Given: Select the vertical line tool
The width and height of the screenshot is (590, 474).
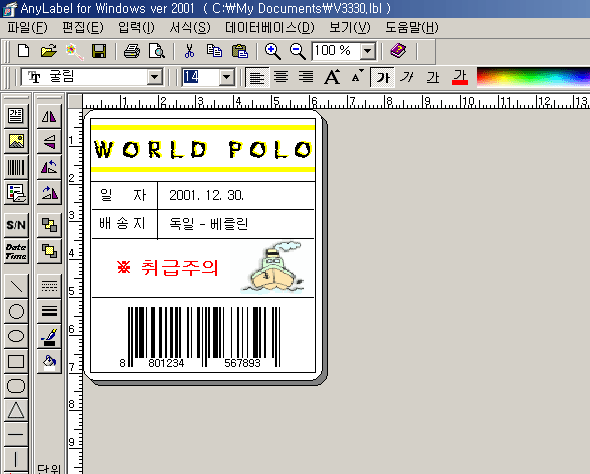Looking at the screenshot, I should click(x=16, y=459).
